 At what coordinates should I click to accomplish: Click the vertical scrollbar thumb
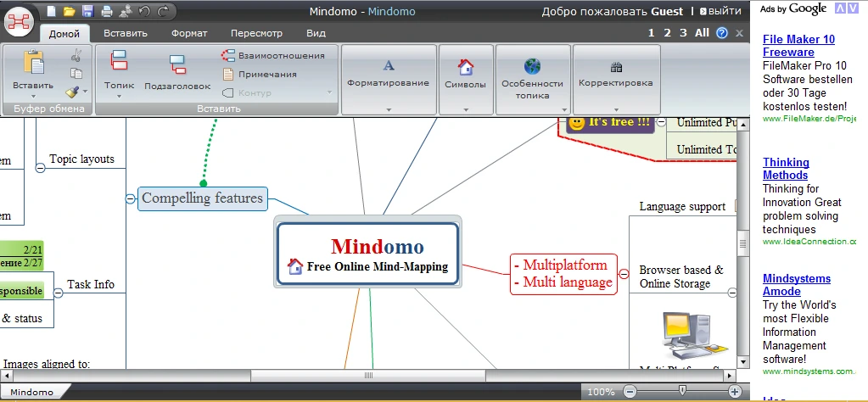(743, 244)
